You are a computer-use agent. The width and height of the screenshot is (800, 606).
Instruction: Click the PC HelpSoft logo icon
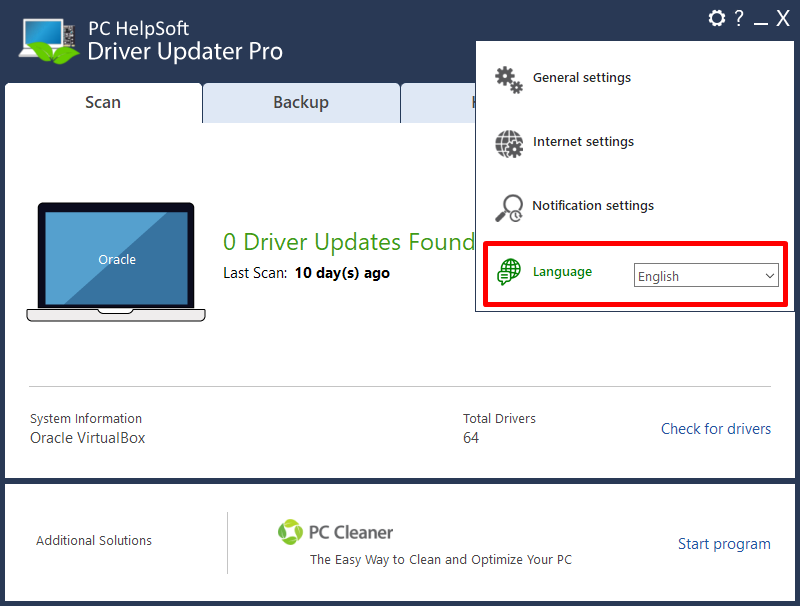49,41
